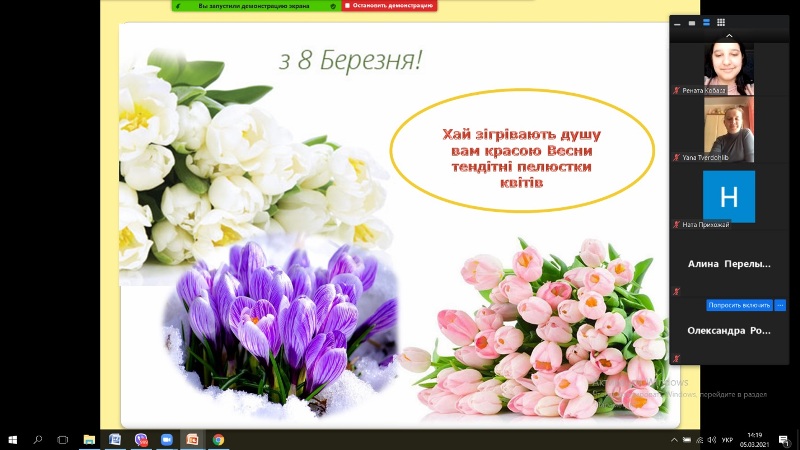This screenshot has width=800, height=450.
Task: Open the Windows Start menu
Action: [12, 440]
